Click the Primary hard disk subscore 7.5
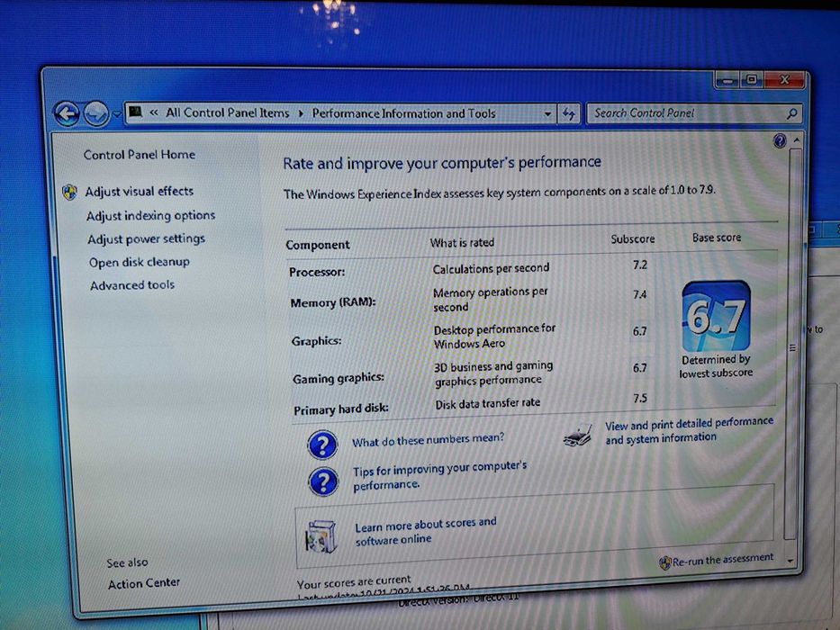Image resolution: width=840 pixels, height=630 pixels. 639,398
